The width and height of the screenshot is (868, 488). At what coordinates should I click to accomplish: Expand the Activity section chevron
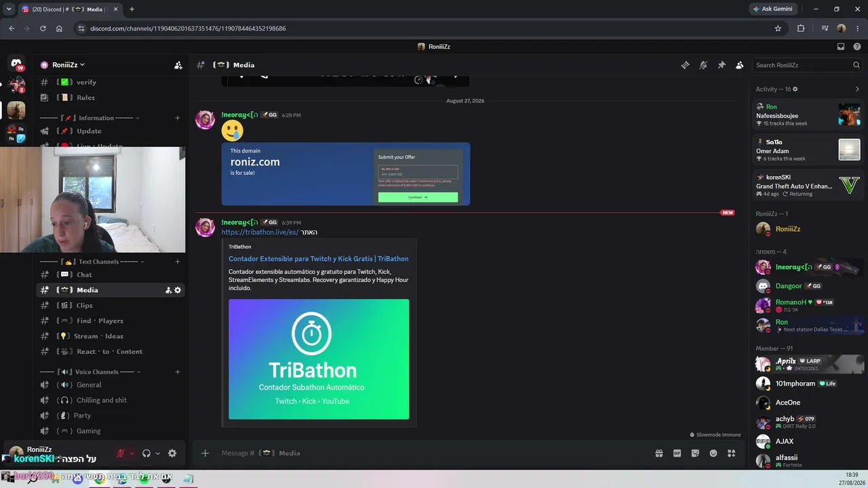(x=858, y=89)
